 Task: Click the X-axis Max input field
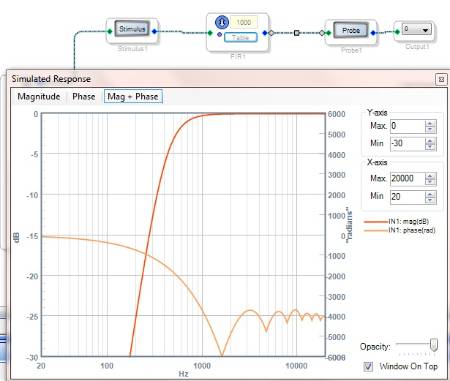(407, 179)
